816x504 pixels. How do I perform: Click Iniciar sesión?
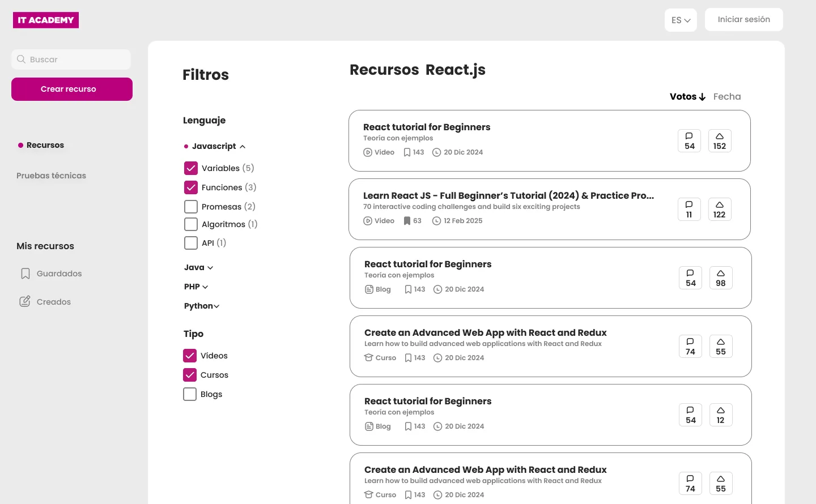743,19
